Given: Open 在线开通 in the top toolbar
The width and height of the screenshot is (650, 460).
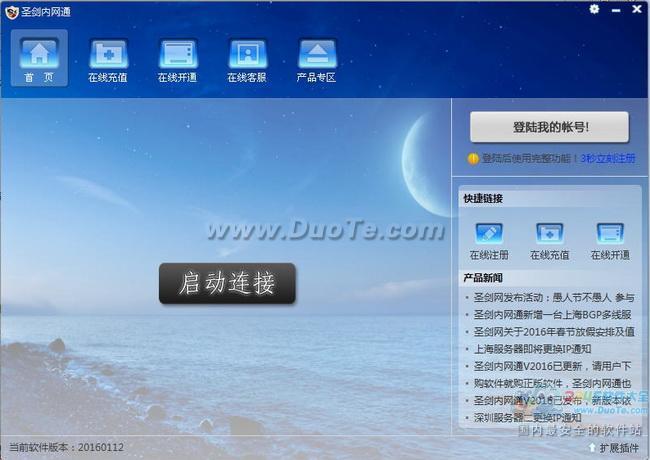Looking at the screenshot, I should point(177,58).
